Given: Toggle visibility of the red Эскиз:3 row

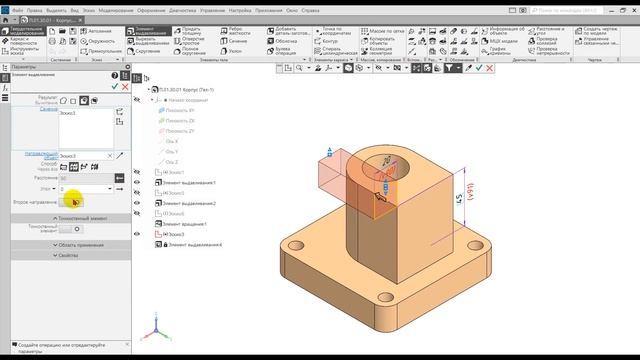Looking at the screenshot, I should tap(137, 234).
